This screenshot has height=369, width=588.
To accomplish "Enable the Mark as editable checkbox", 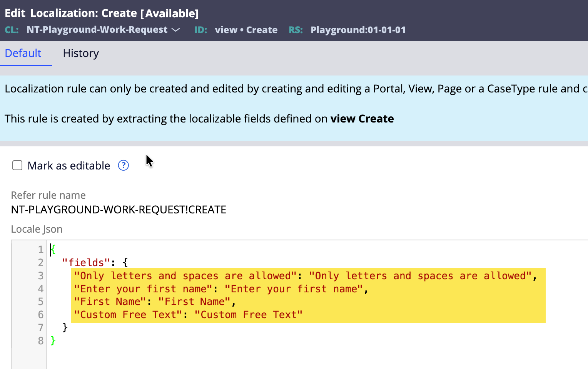I will tap(17, 166).
